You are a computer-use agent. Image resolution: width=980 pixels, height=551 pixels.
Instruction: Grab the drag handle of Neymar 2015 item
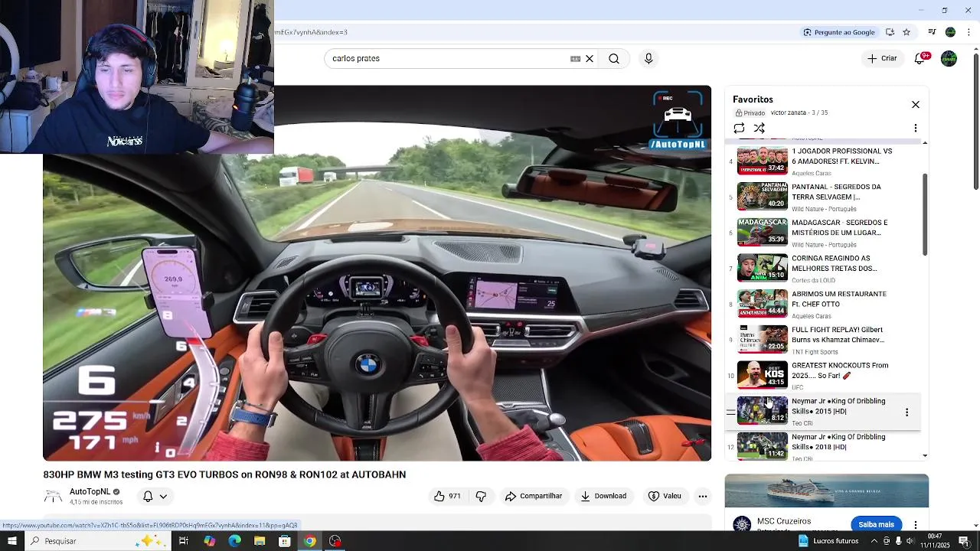[x=730, y=412]
